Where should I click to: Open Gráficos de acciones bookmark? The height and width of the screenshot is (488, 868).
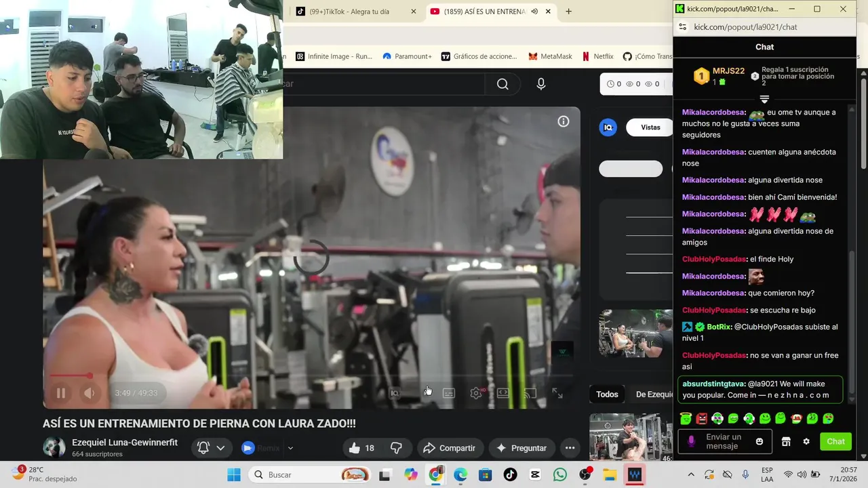(479, 56)
